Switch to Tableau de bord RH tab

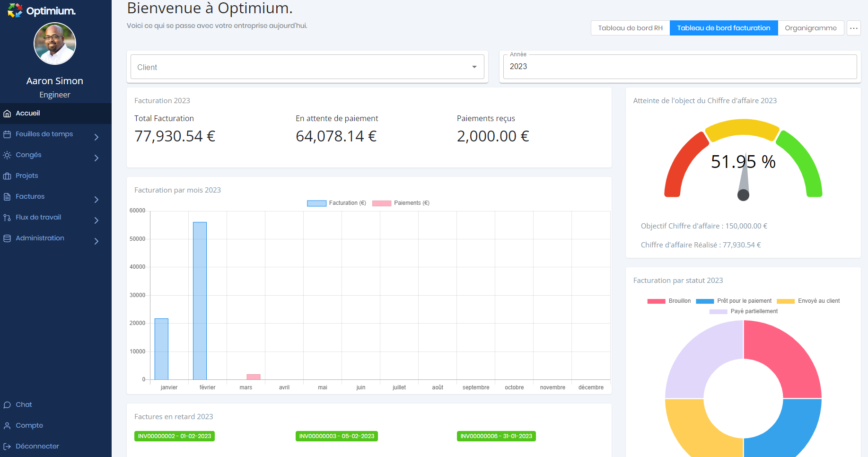tap(630, 28)
